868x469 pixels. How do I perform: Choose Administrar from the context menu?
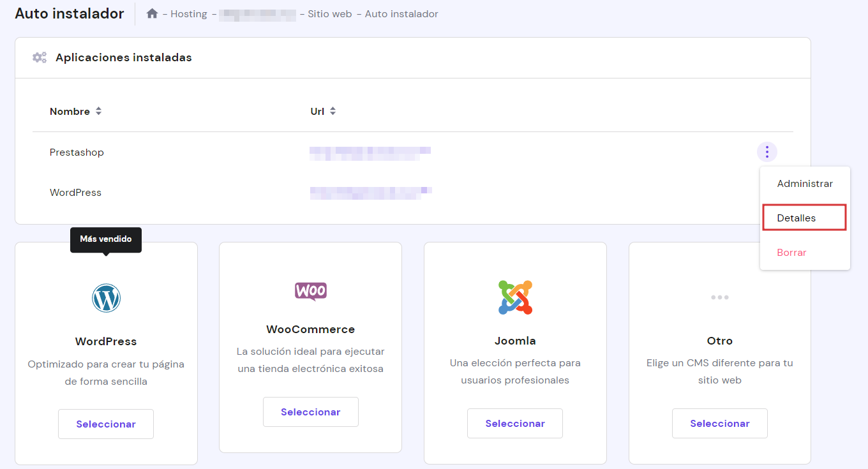[805, 184]
